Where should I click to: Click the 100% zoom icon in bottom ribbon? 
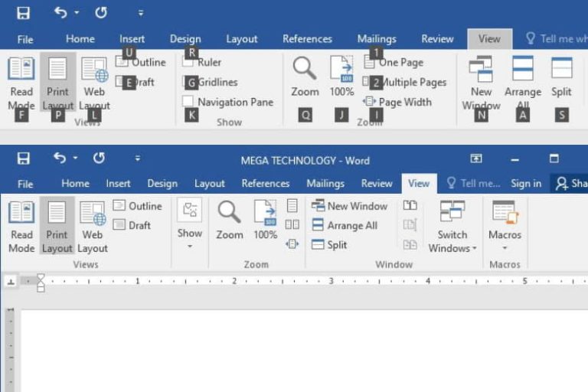tap(265, 213)
